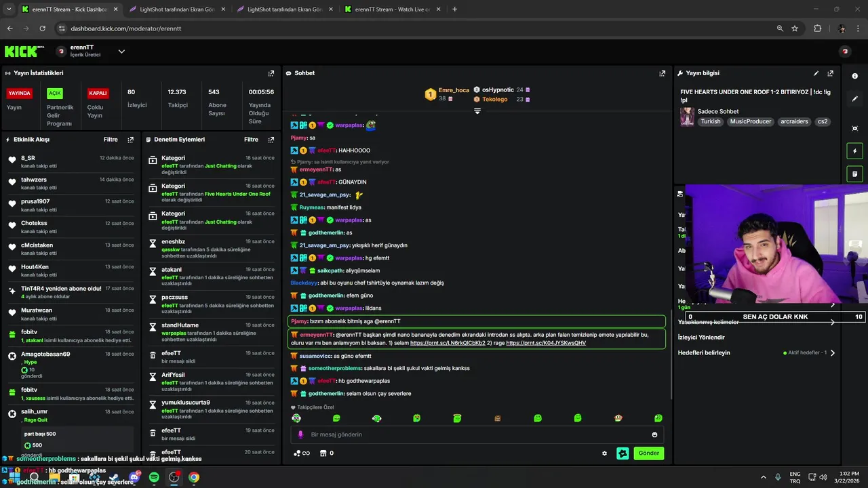Click Blackdayy username in chat
Image resolution: width=868 pixels, height=488 pixels.
click(304, 283)
